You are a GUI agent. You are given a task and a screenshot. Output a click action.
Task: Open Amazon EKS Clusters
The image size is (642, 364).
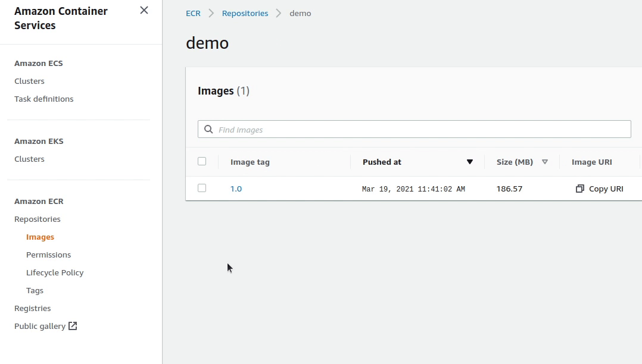click(29, 159)
